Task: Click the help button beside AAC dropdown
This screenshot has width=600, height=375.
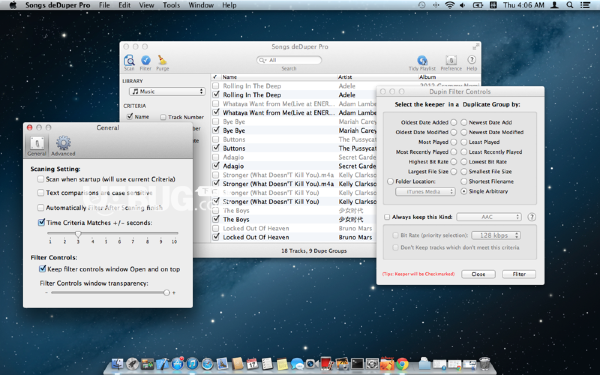Action: 532,217
